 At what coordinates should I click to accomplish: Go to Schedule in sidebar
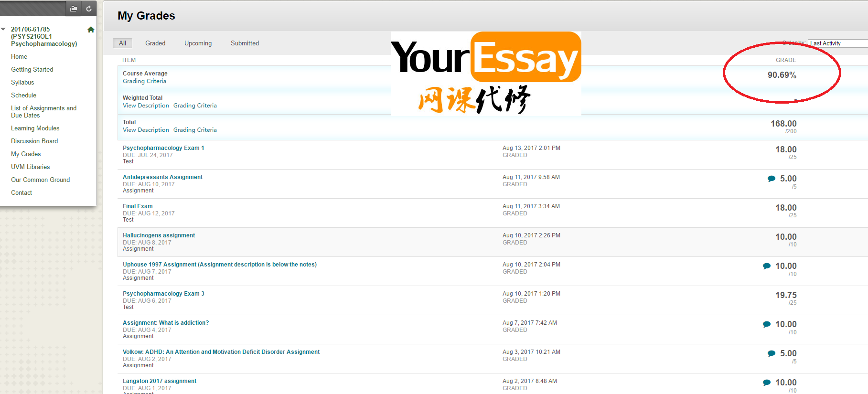pos(23,95)
